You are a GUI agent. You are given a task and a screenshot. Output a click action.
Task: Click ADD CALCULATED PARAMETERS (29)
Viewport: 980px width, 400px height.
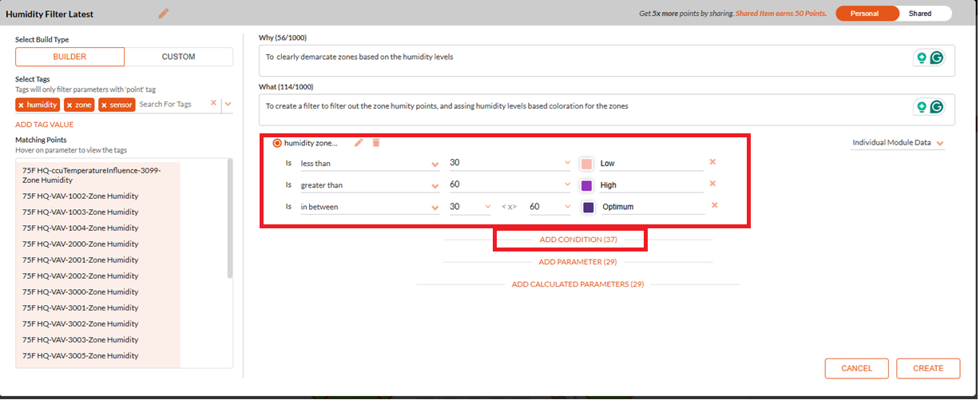(x=577, y=284)
